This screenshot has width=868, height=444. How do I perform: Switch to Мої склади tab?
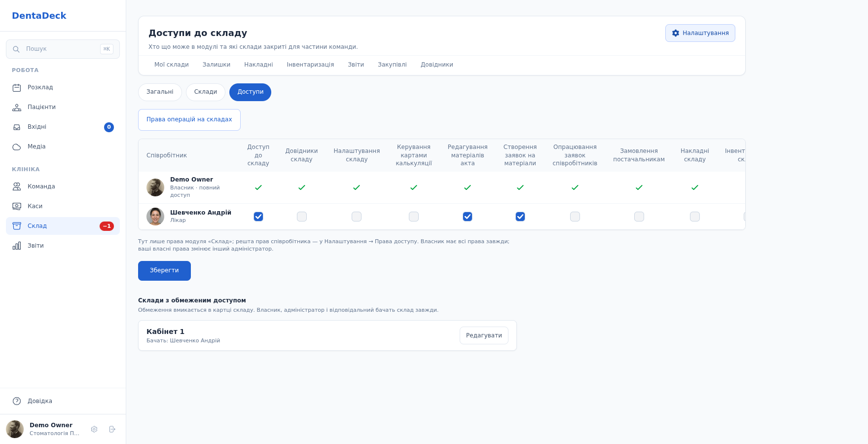pos(172,65)
